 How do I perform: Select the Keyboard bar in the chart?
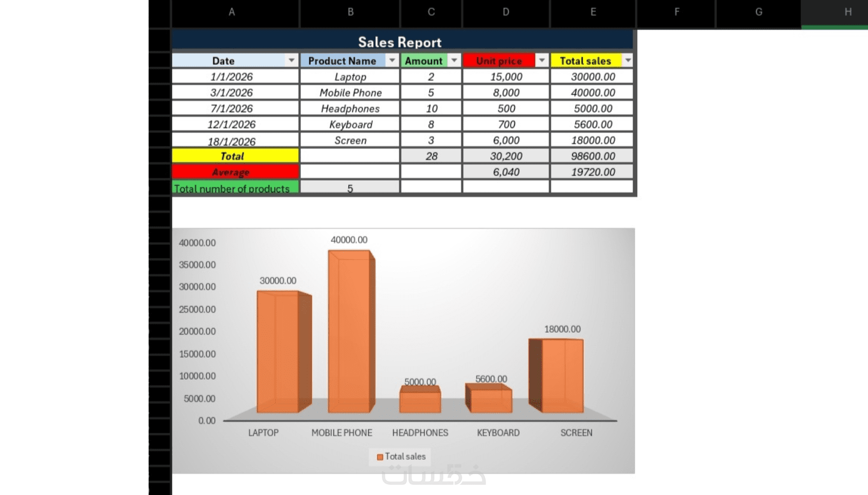pyautogui.click(x=489, y=398)
